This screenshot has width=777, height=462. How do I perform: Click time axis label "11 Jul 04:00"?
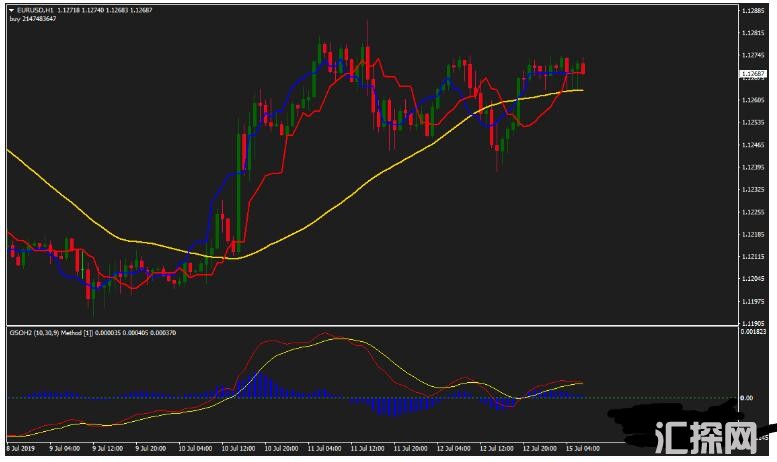click(x=325, y=448)
